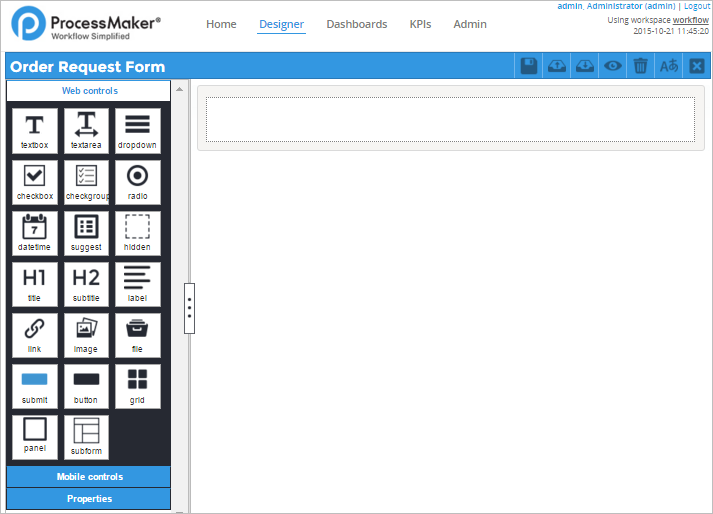Select the dropdown control in palette
The height and width of the screenshot is (514, 713).
(x=137, y=130)
